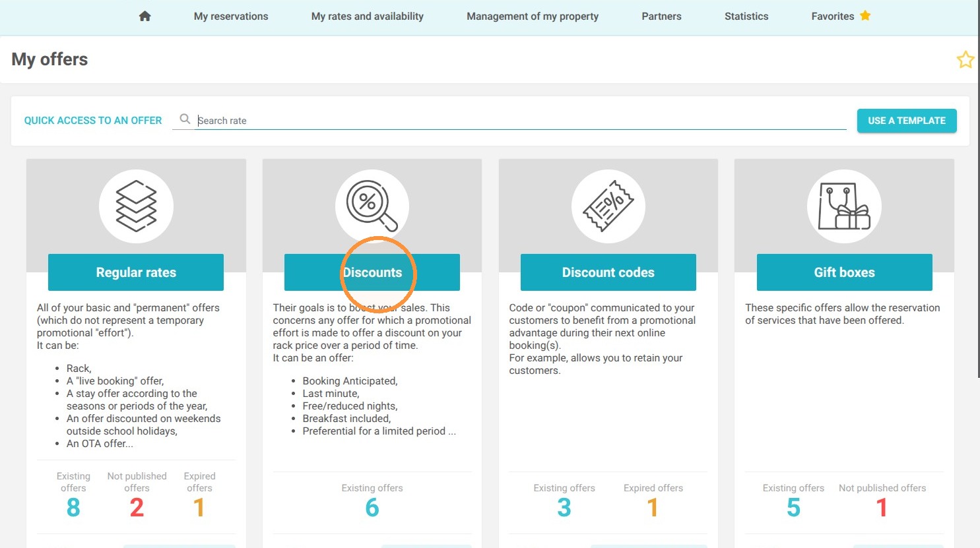
Task: Click Regular rates expired offers count 1
Action: [x=199, y=507]
